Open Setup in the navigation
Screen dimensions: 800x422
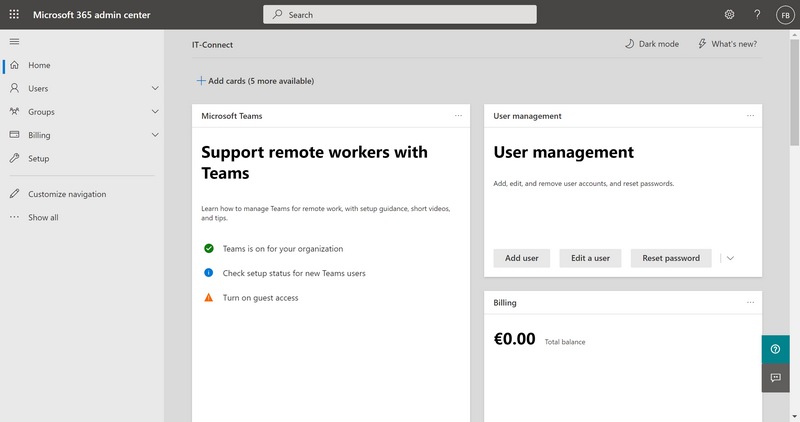38,158
